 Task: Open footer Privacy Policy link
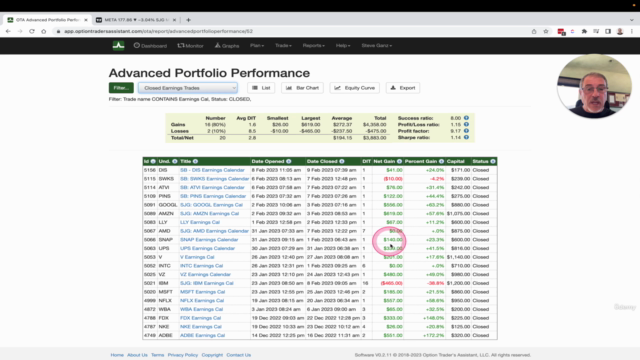click(182, 355)
